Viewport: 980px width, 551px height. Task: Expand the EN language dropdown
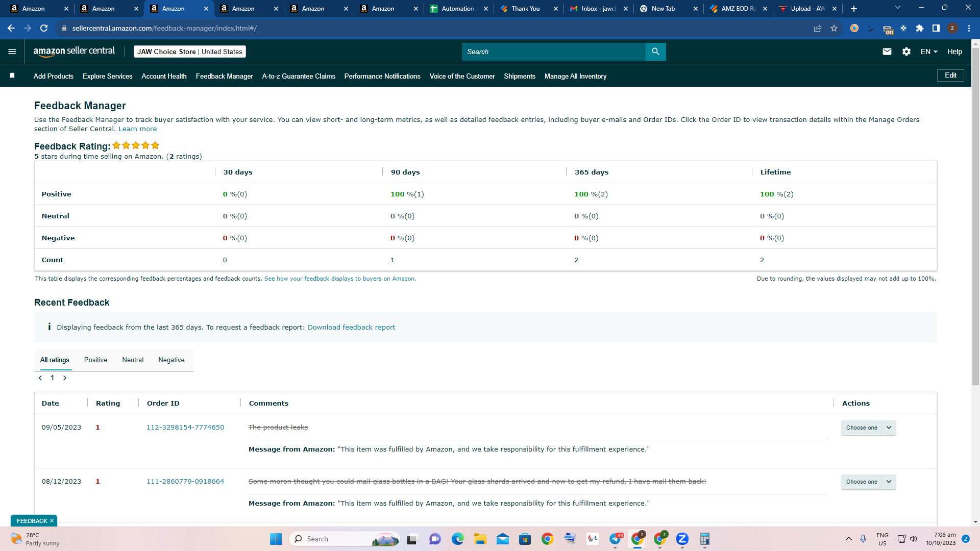[929, 52]
